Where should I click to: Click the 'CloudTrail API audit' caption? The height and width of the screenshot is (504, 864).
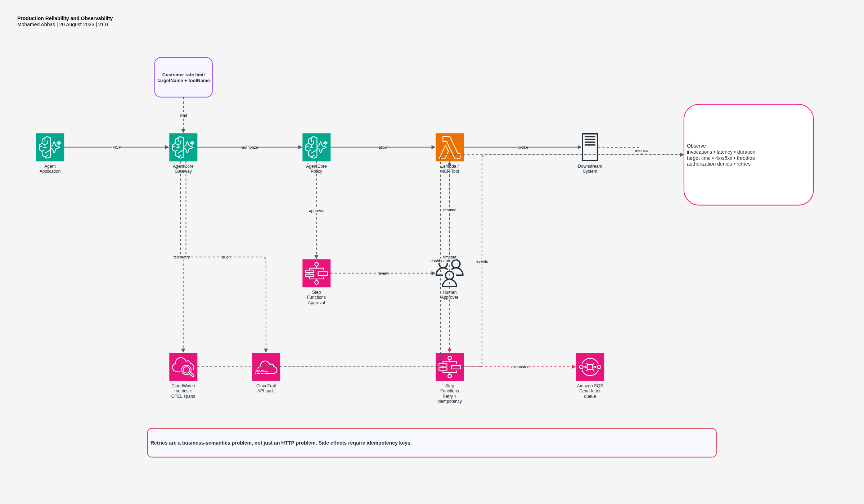coord(266,388)
